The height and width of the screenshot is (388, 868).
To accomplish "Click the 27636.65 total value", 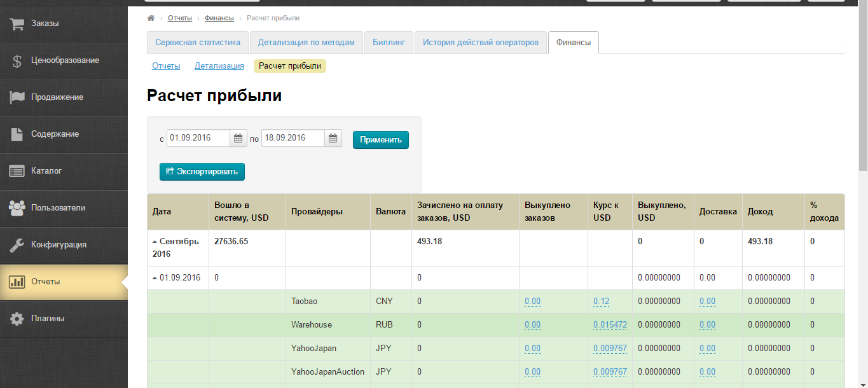I will coord(231,242).
